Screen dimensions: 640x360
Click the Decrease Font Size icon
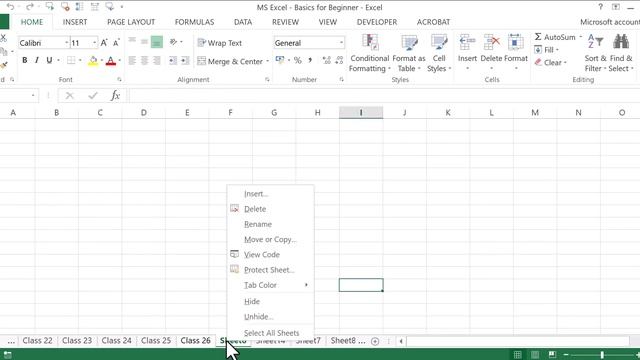coord(116,42)
